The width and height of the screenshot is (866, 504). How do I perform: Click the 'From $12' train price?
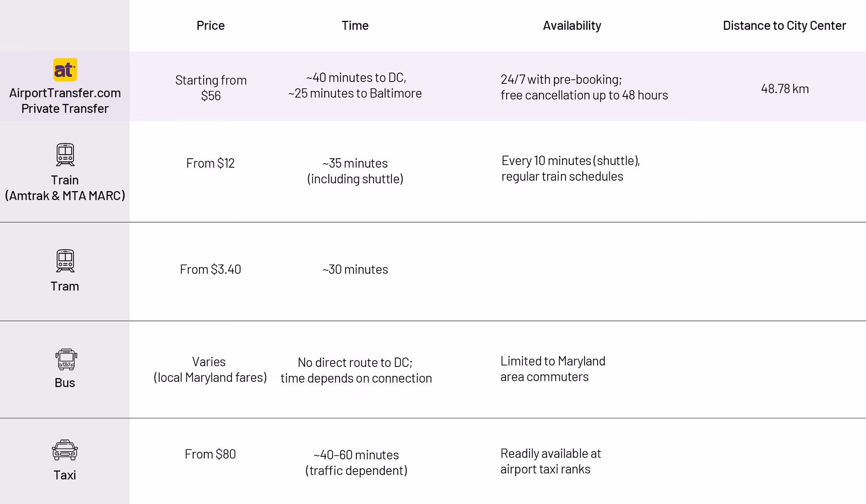tap(210, 163)
